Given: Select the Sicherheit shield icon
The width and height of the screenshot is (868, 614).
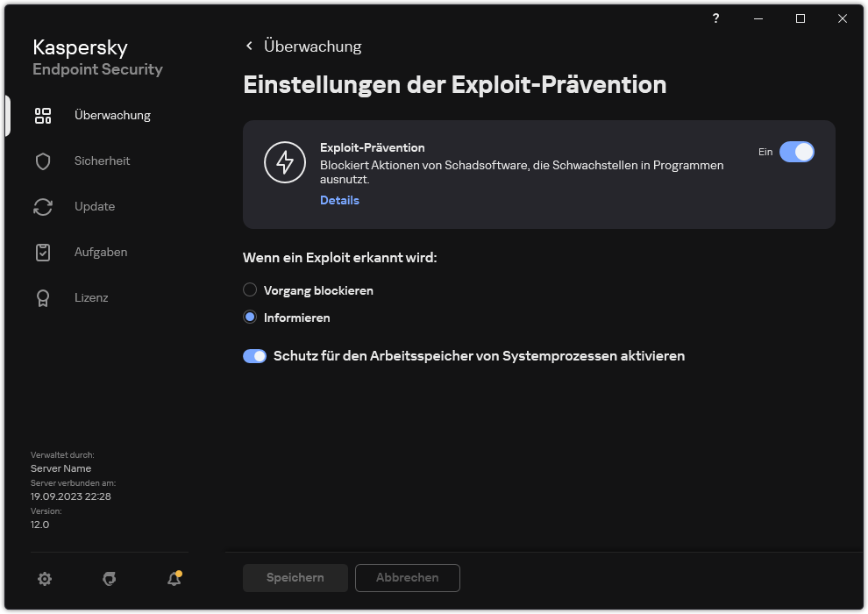Looking at the screenshot, I should coord(42,161).
